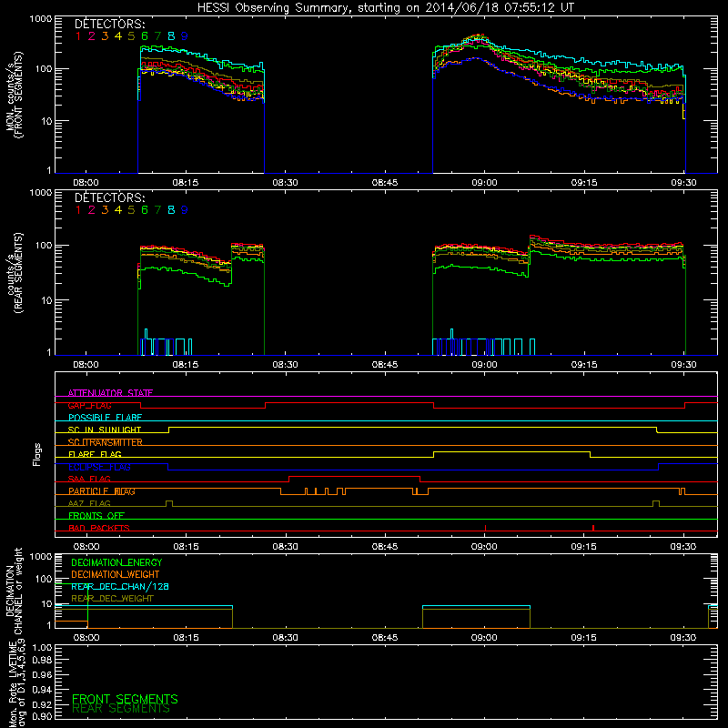Pick detector 3 in the front segments legend
Image resolution: width=728 pixels, height=728 pixels.
tap(105, 36)
